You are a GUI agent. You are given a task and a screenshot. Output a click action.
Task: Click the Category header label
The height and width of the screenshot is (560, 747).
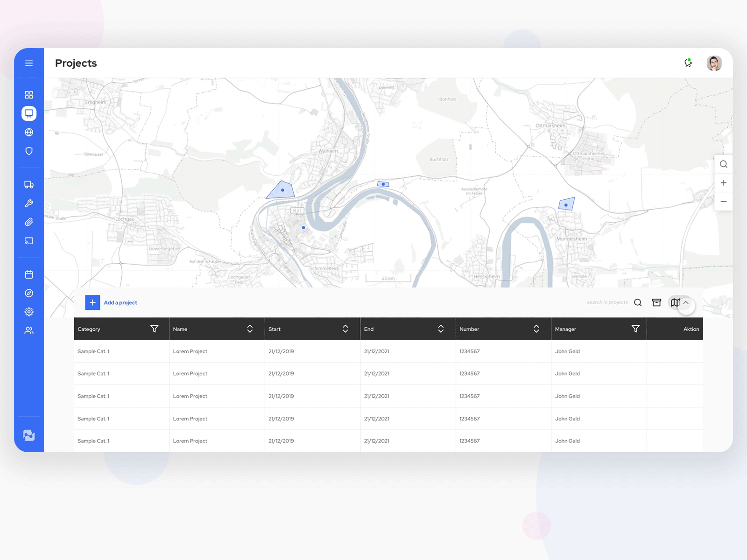[x=89, y=329]
